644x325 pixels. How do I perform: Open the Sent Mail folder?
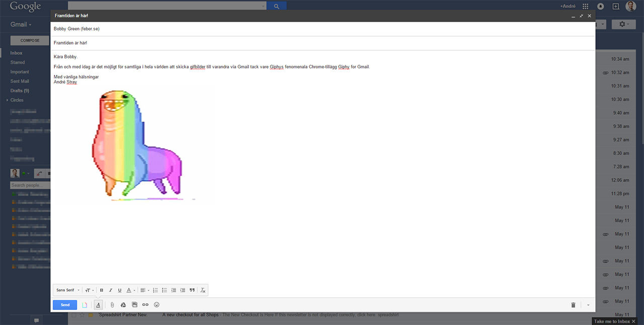20,81
